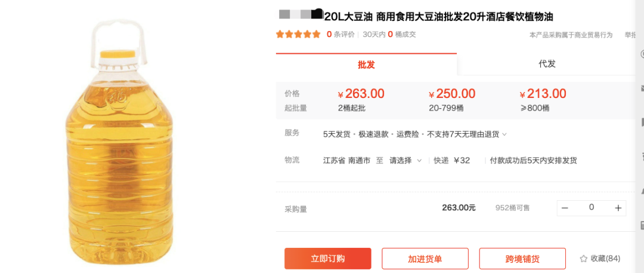Open the 请选择 destination dropdown

pyautogui.click(x=405, y=160)
